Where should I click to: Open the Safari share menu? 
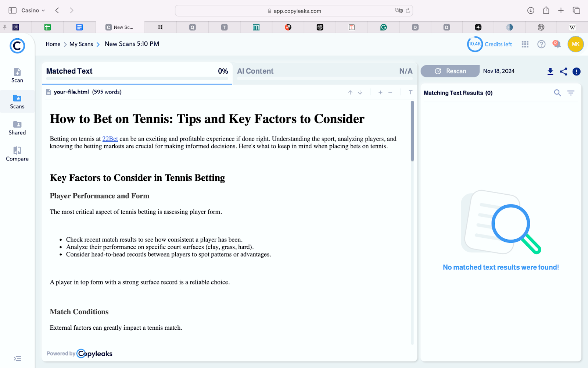coord(546,10)
